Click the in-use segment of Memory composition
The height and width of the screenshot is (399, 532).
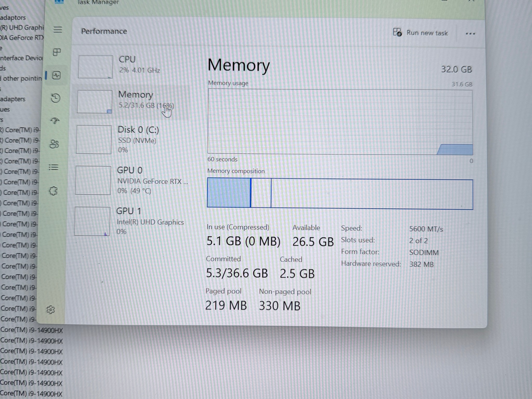[x=229, y=193]
